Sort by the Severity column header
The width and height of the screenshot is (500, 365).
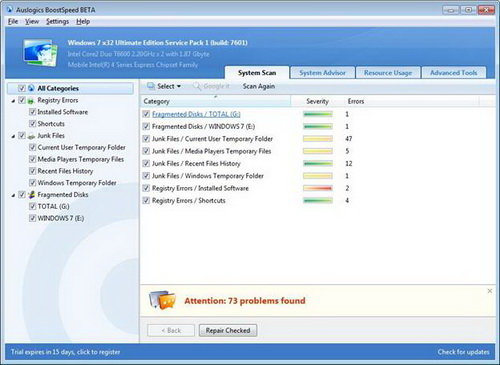click(x=317, y=101)
